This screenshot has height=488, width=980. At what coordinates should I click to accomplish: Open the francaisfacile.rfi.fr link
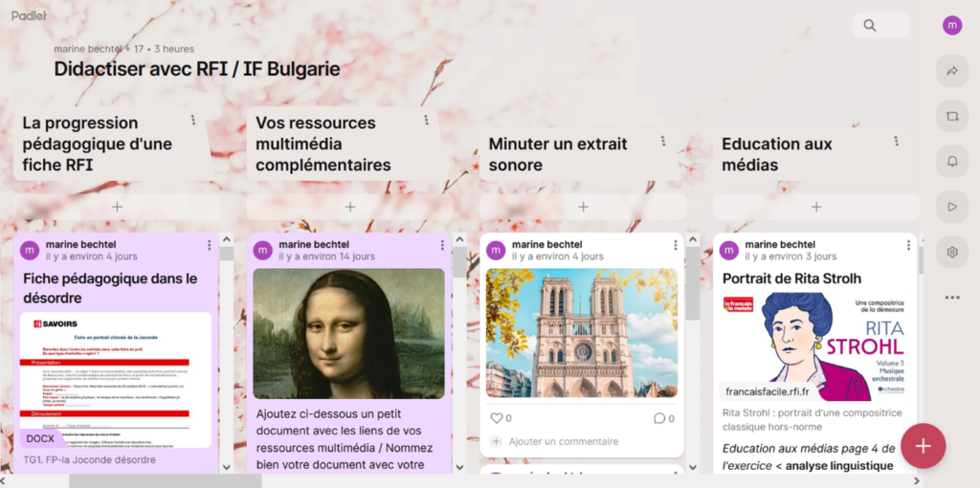[767, 391]
